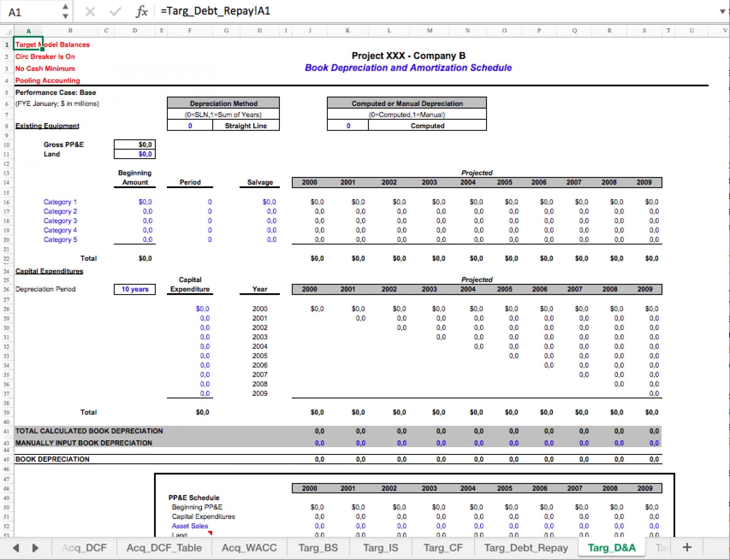Select the Land value cell
This screenshot has height=560, width=730.
tap(135, 154)
